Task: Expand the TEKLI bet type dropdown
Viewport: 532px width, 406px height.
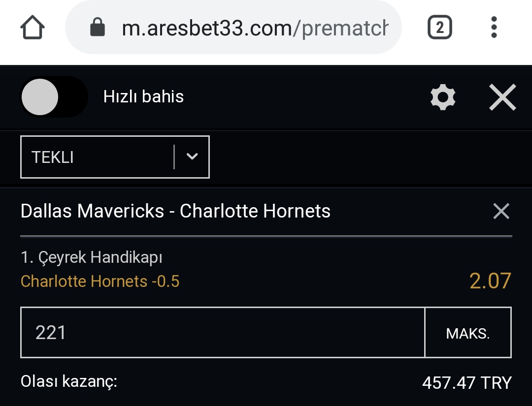Action: pyautogui.click(x=115, y=157)
